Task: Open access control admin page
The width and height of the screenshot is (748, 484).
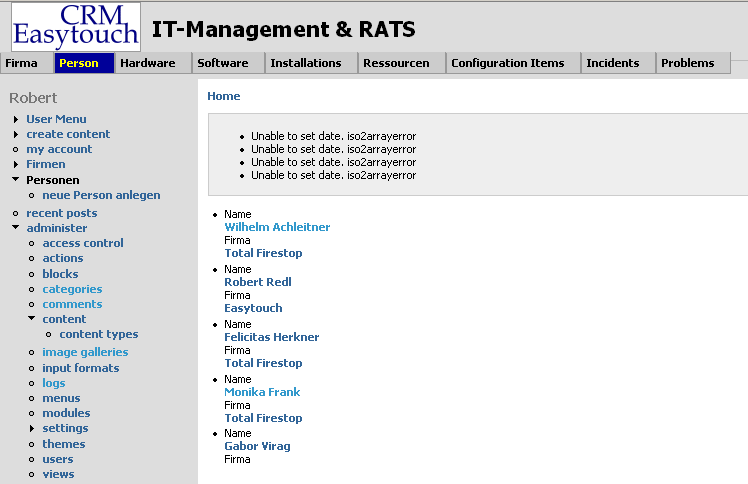Action: coord(83,243)
